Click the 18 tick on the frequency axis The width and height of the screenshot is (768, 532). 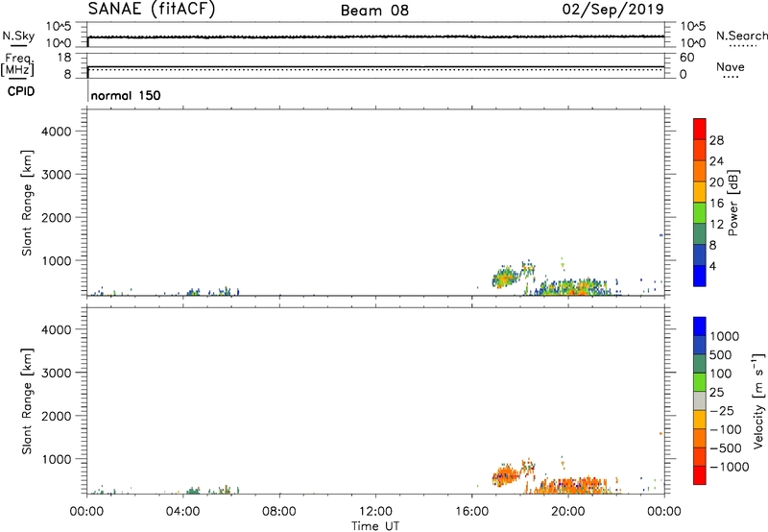[x=64, y=58]
